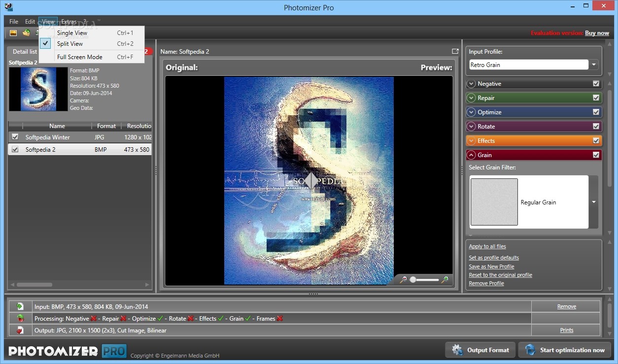The width and height of the screenshot is (618, 364).
Task: Open the Grain Filter dropdown arrow
Action: 594,202
